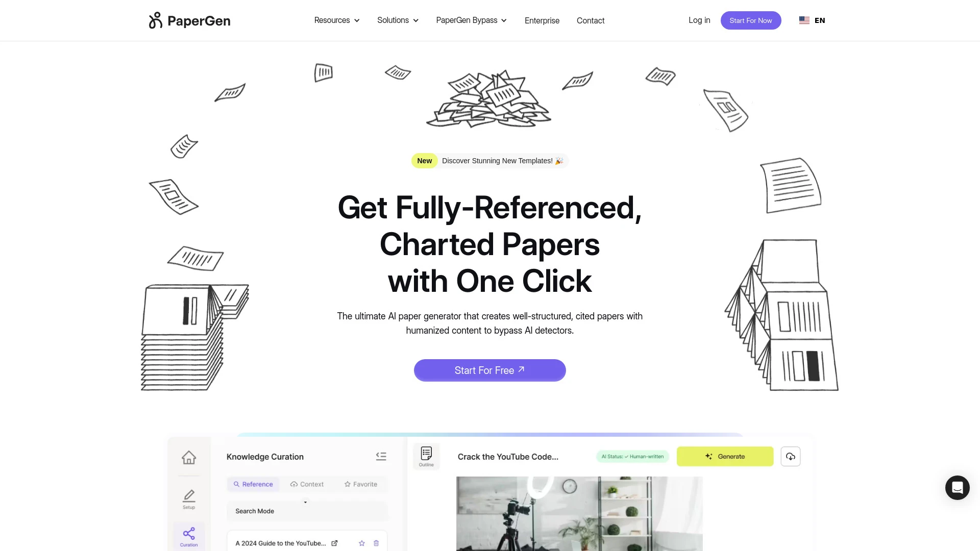Expand the PaperGen Bypass dropdown

pyautogui.click(x=471, y=20)
